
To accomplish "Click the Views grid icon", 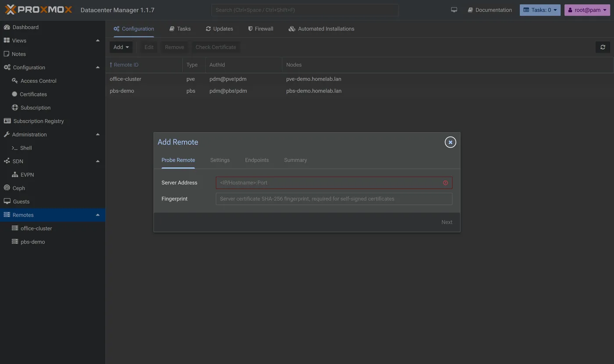I will pyautogui.click(x=7, y=40).
